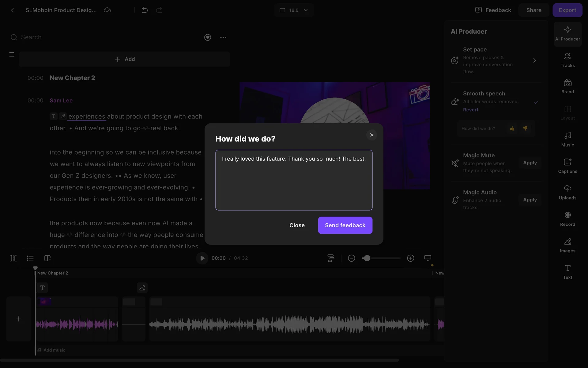Screen dimensions: 588x368
Task: Open the Uploads sidebar icon
Action: tap(567, 192)
